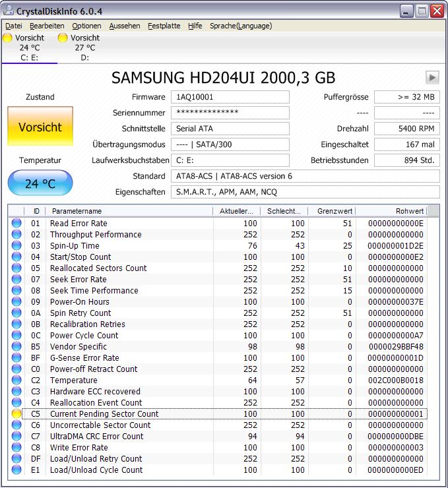Click the Schnittstelle field Serial ATA

pyautogui.click(x=230, y=129)
